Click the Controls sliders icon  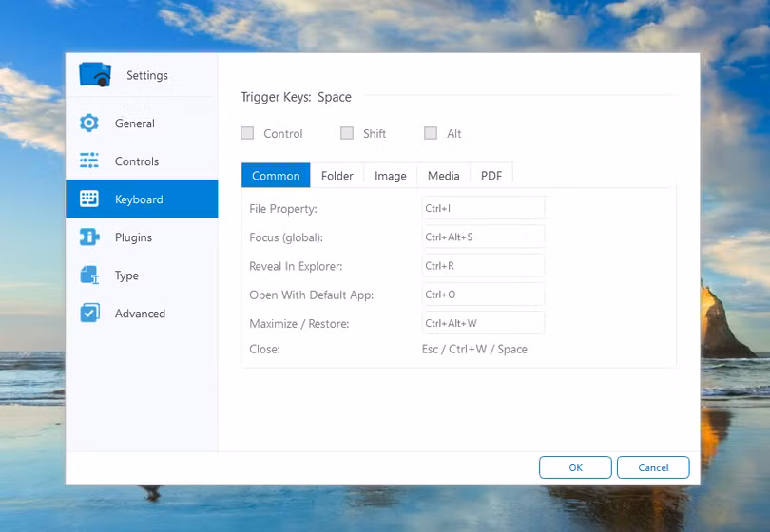pyautogui.click(x=89, y=161)
